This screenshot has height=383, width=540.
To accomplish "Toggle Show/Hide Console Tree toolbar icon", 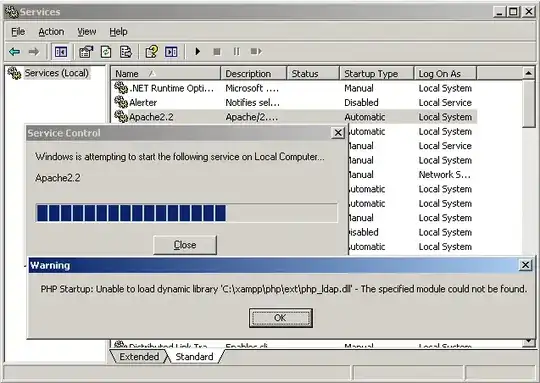I will pyautogui.click(x=61, y=52).
